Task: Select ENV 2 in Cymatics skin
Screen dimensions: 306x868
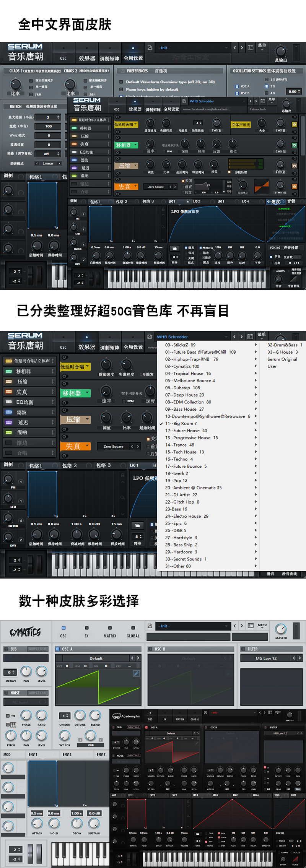Action: click(67, 754)
